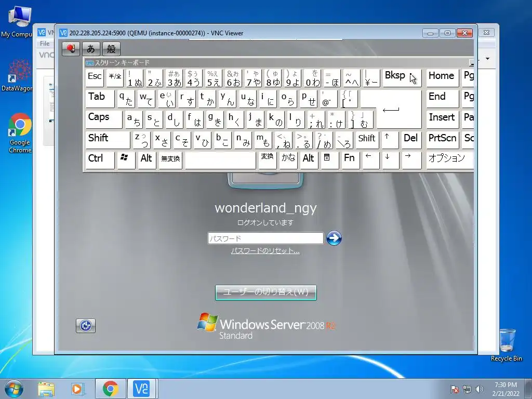
Task: Minimize the on-screen keyboard window
Action: [471, 63]
